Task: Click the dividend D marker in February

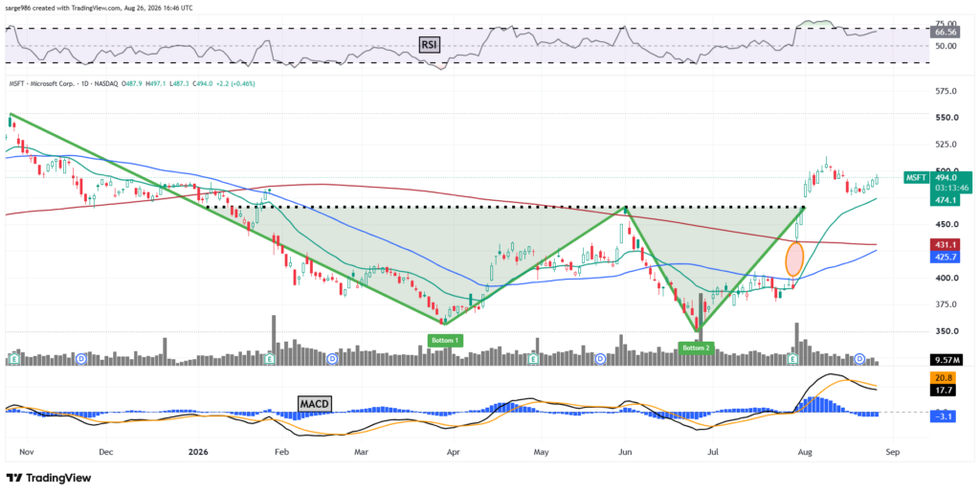Action: (x=332, y=359)
